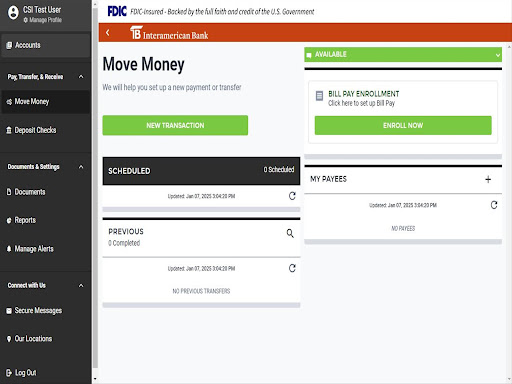Click 'Click here to set up Bill Pay' text

pyautogui.click(x=361, y=103)
